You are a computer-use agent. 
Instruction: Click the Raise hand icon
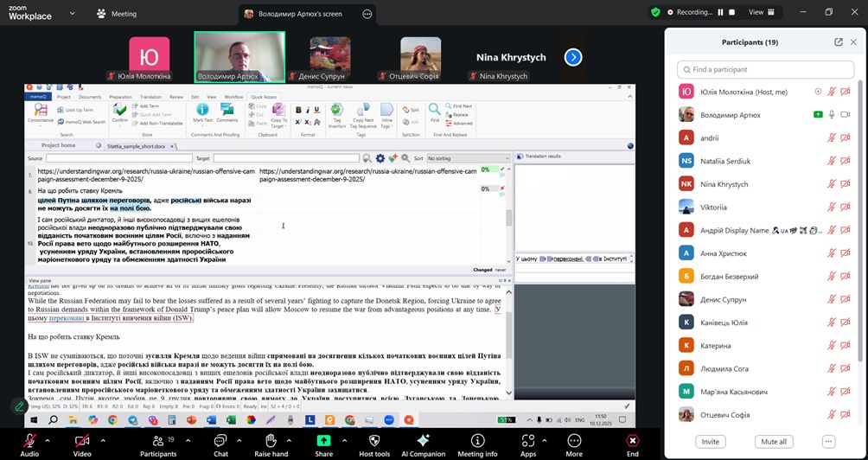(x=271, y=440)
